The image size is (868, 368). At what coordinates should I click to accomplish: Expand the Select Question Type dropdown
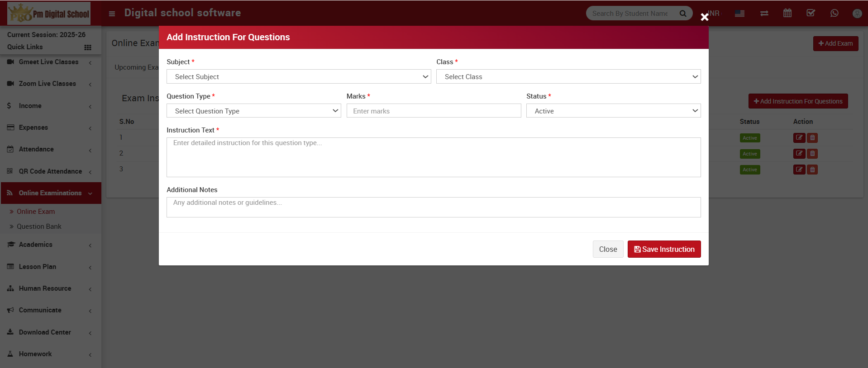(x=253, y=111)
